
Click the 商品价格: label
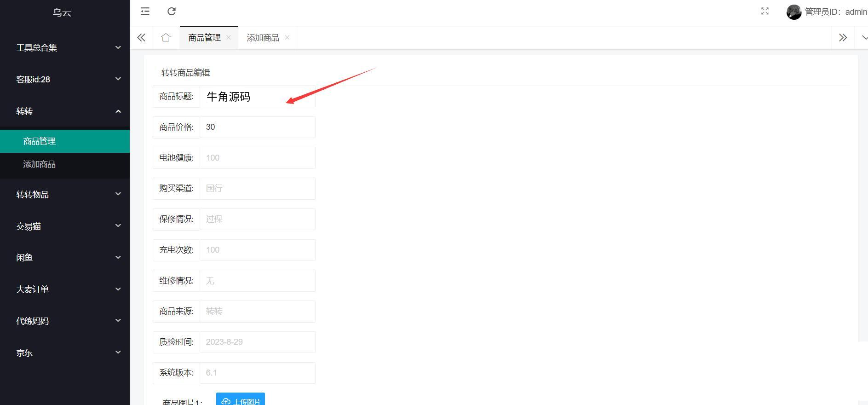click(x=177, y=127)
